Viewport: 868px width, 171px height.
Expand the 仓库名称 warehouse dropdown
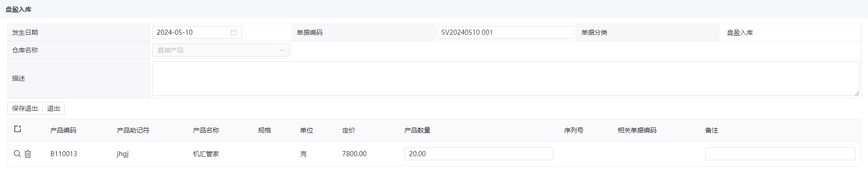click(x=221, y=50)
